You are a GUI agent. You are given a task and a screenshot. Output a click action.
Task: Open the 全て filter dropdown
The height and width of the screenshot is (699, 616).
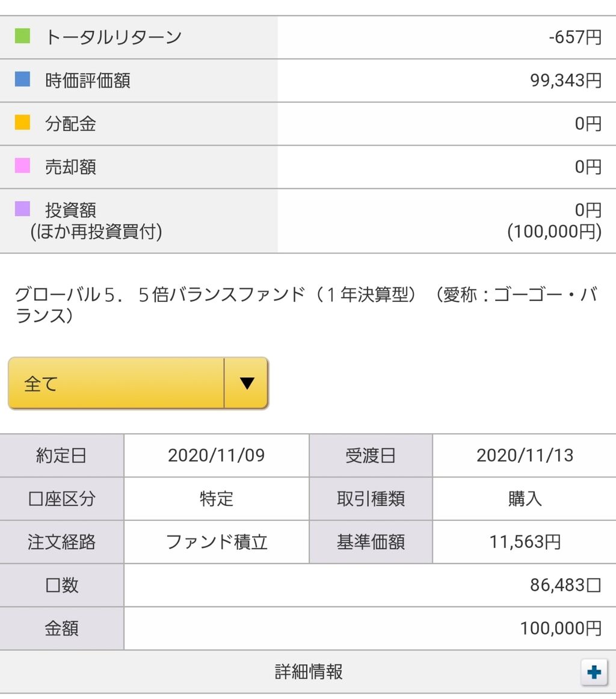138,383
